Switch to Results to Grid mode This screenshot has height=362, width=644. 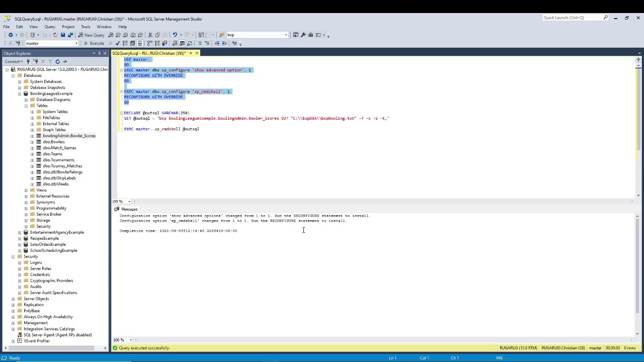182,43
